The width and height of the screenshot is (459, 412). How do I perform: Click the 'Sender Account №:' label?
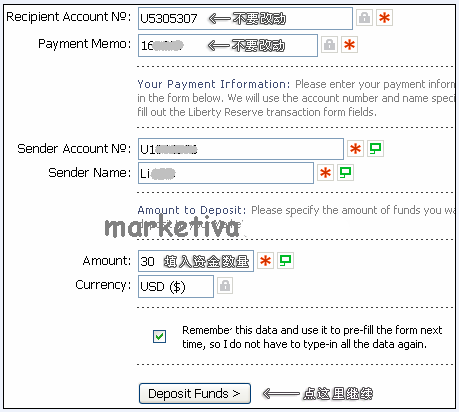[74, 148]
